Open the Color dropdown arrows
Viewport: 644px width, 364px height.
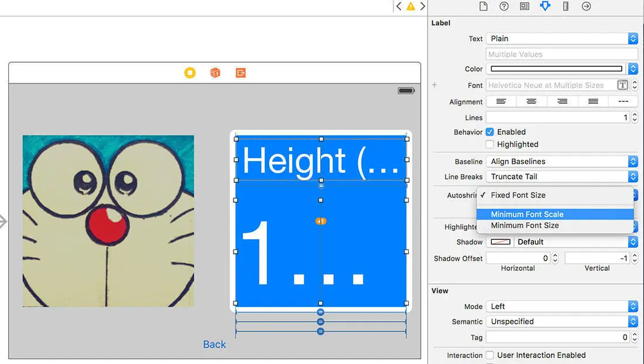[x=633, y=69]
